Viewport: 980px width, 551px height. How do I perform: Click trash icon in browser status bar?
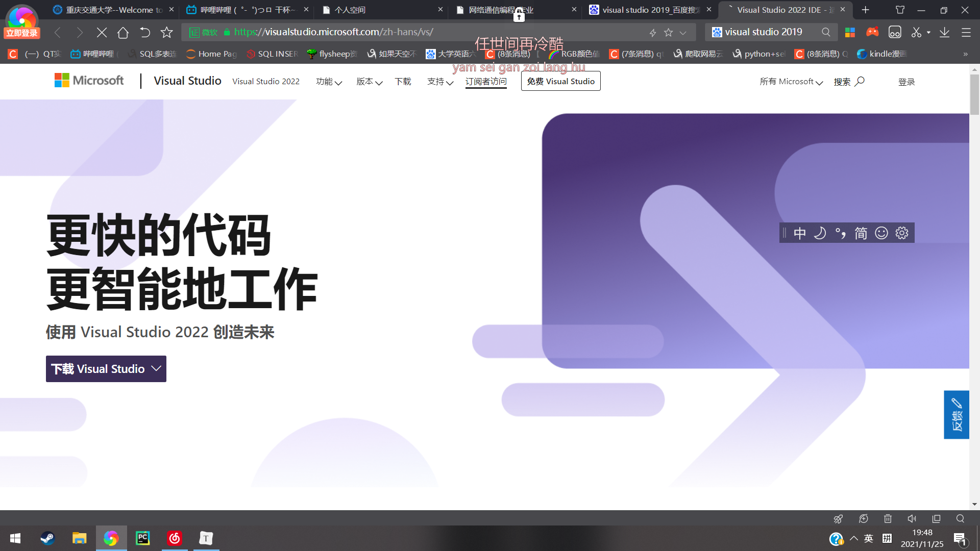[x=888, y=519]
